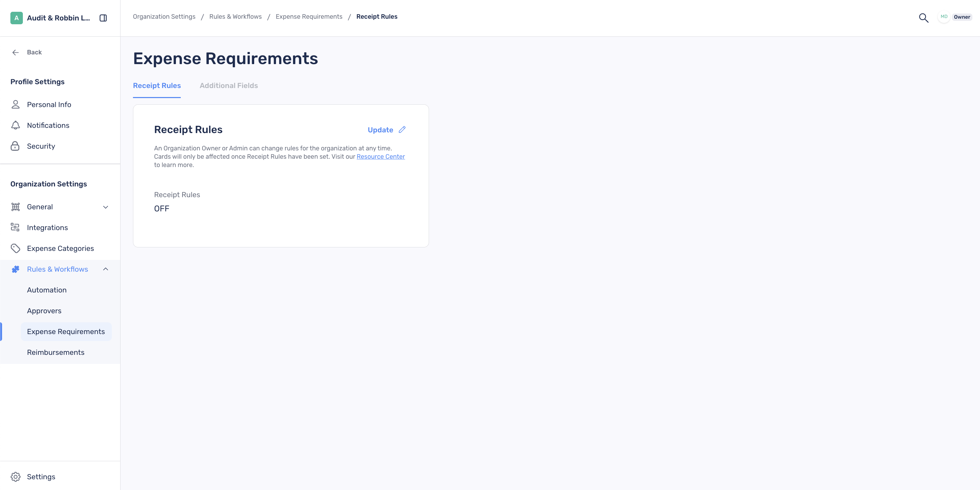Open the Resource Center link
This screenshot has width=980, height=490.
point(381,157)
